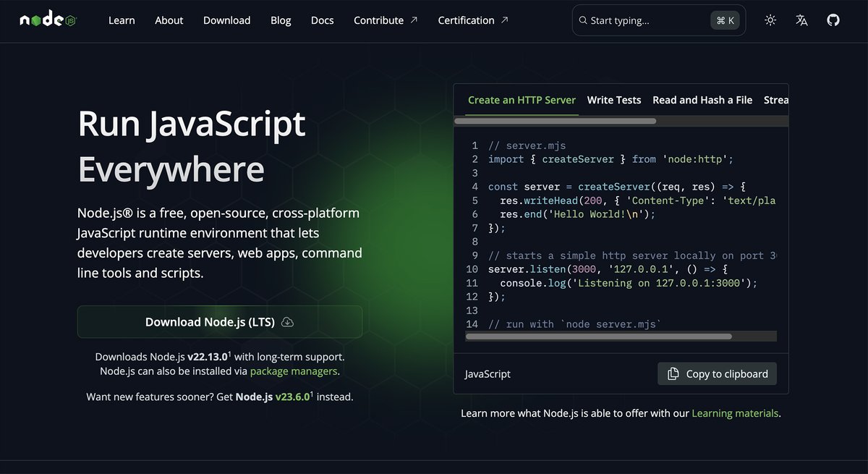
Task: Switch to Read and Hash a File tab
Action: [702, 100]
